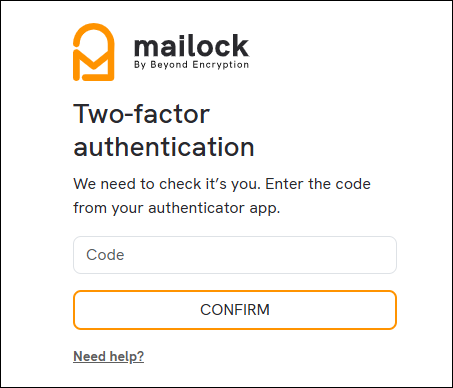Click the 'We need to check it's you' sentence
The width and height of the screenshot is (453, 388).
point(167,184)
